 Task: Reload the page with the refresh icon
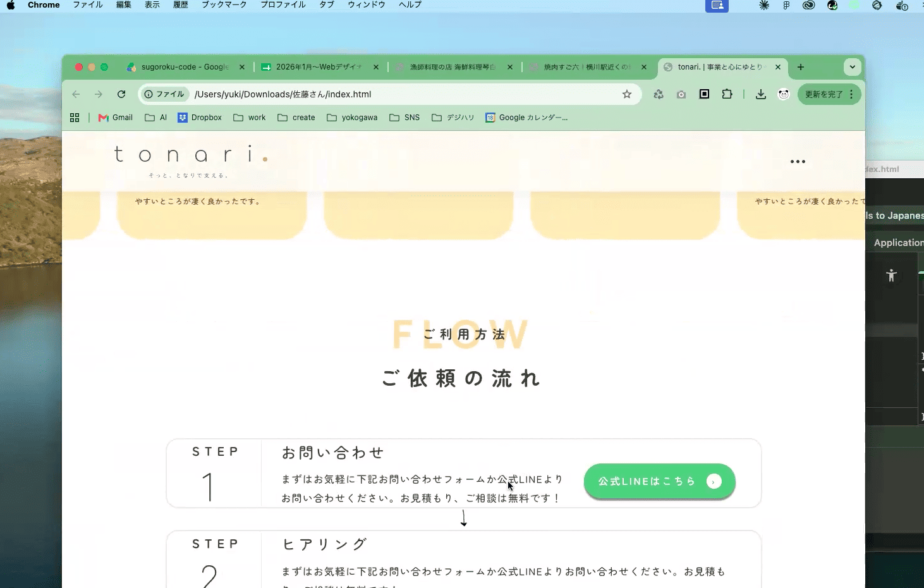121,94
